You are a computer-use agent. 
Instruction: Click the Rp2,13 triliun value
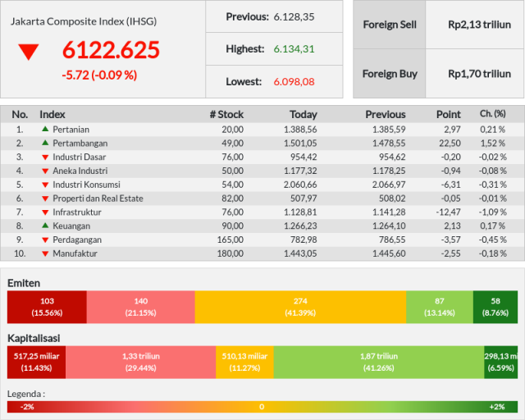[x=479, y=25]
